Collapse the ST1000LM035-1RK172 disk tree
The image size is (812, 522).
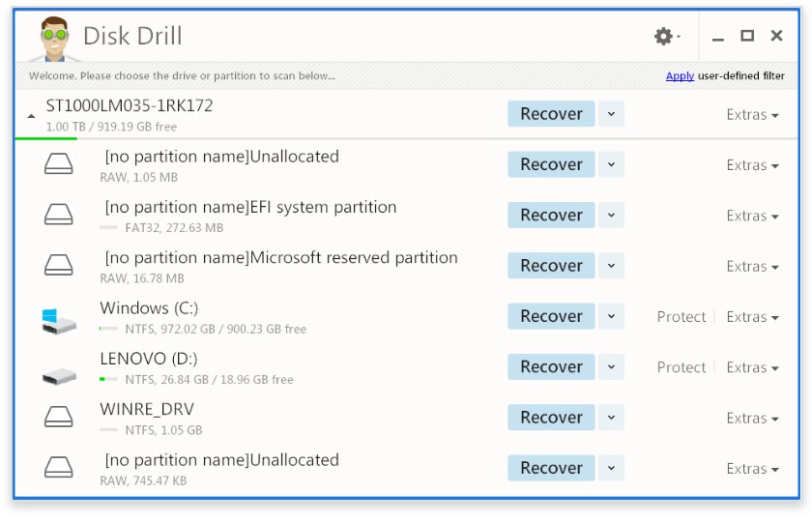[x=31, y=116]
